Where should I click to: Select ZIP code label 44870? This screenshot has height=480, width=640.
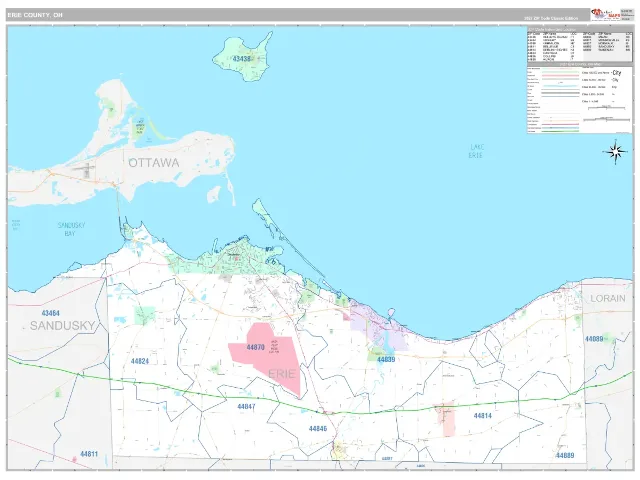256,347
